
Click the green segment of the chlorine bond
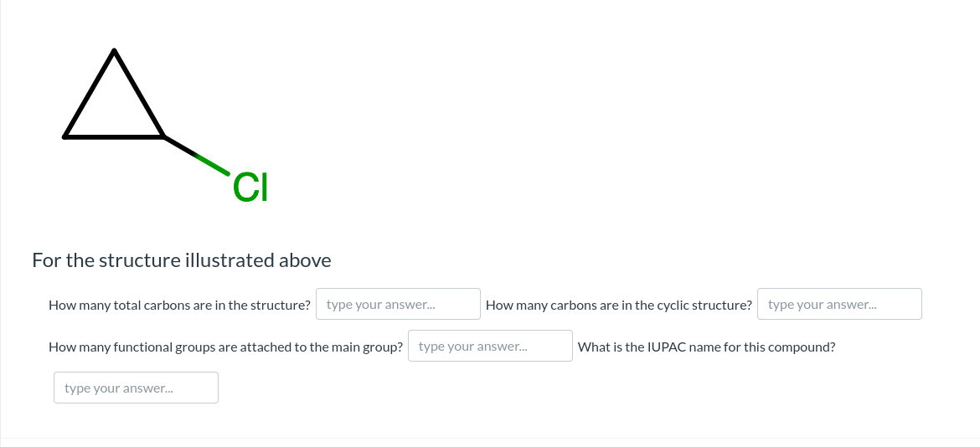[x=213, y=165]
